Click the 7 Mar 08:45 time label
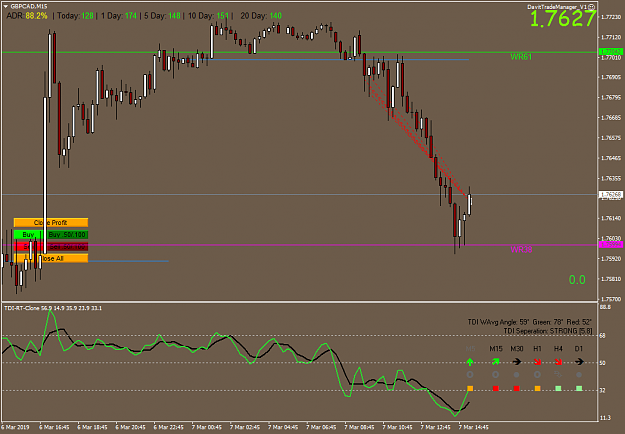Screen dimensions: 625x434 [x=359, y=427]
